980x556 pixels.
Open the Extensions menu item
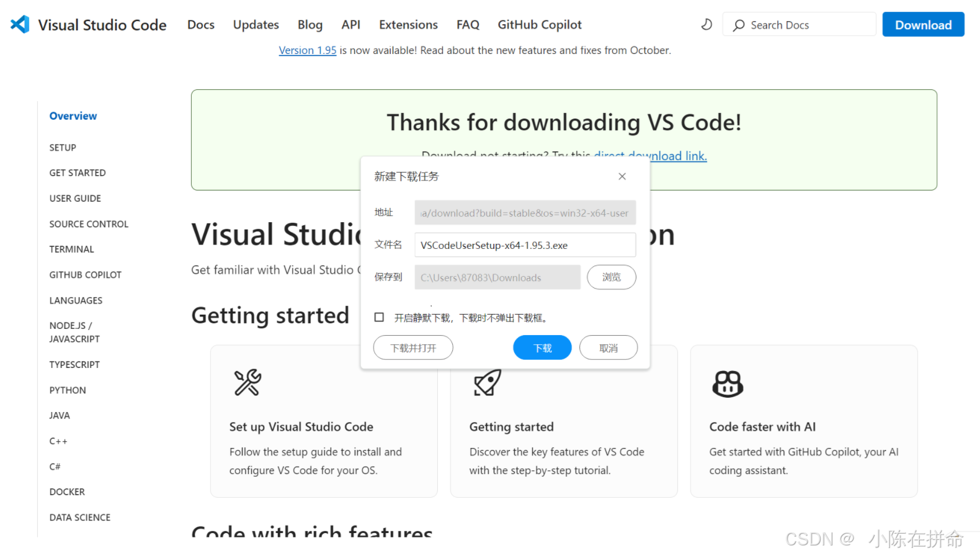[408, 25]
